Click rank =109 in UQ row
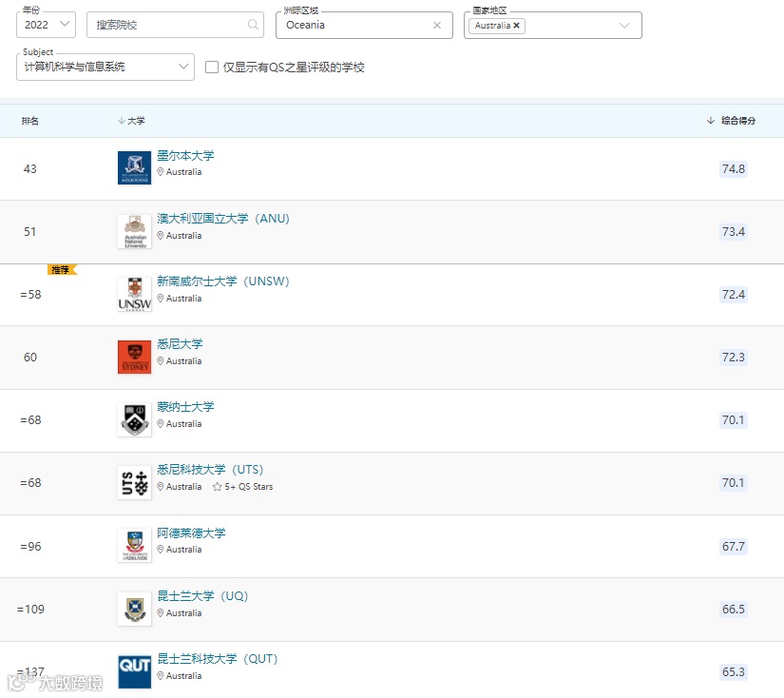 click(30, 609)
